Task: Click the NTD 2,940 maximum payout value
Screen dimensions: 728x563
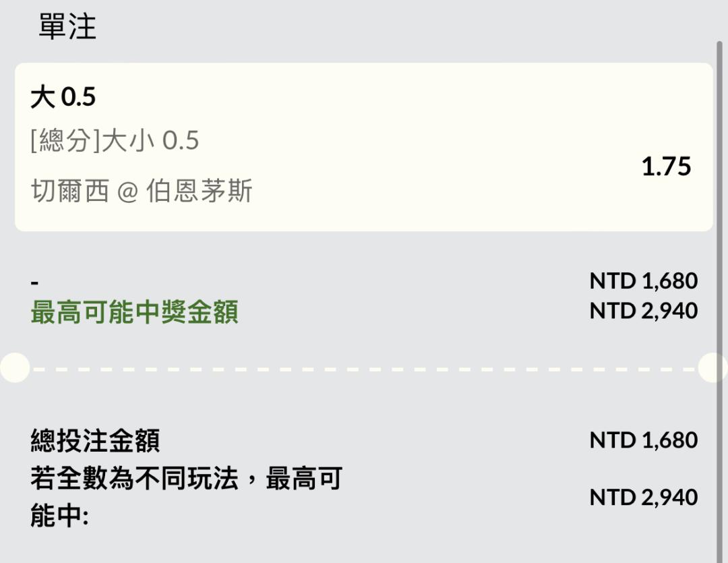Action: [x=644, y=311]
